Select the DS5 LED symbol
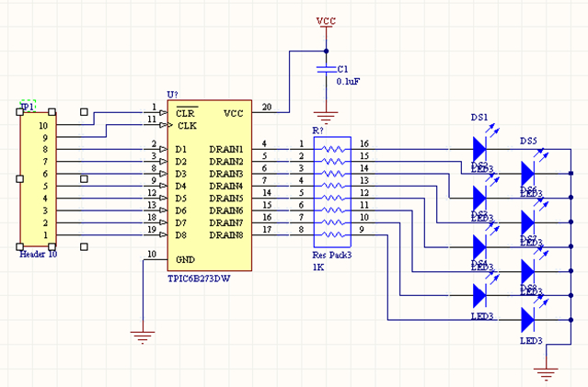Screen dimensions: 588x387 point(528,172)
